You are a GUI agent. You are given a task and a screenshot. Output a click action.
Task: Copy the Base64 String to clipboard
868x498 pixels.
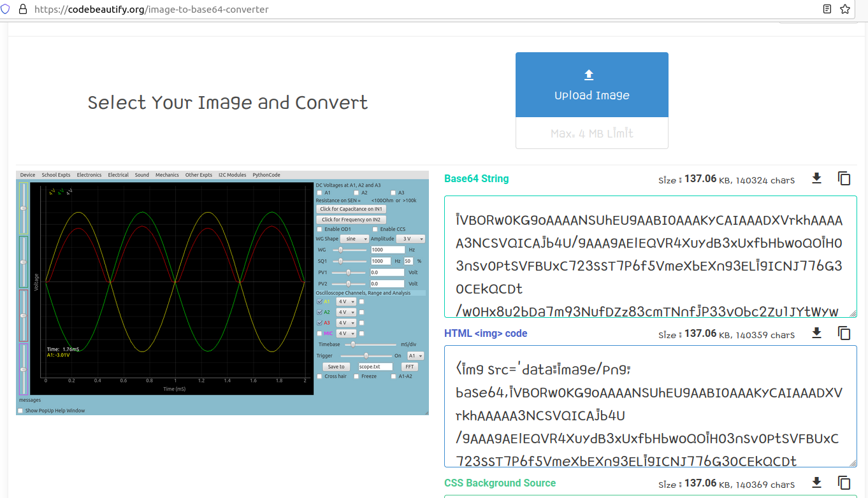point(844,178)
